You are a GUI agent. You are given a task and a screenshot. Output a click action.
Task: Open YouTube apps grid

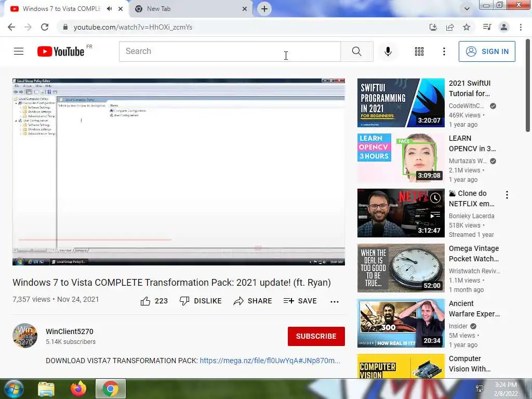point(419,51)
